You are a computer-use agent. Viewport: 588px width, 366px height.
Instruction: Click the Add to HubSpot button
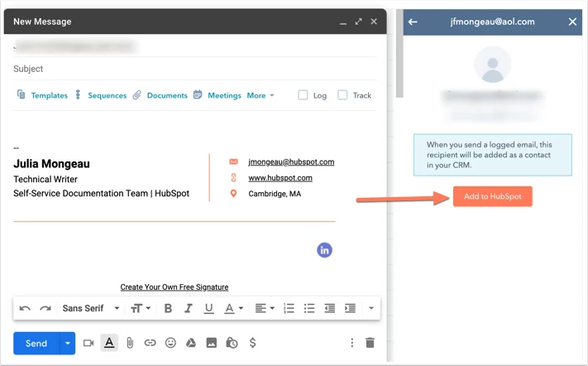click(x=492, y=196)
